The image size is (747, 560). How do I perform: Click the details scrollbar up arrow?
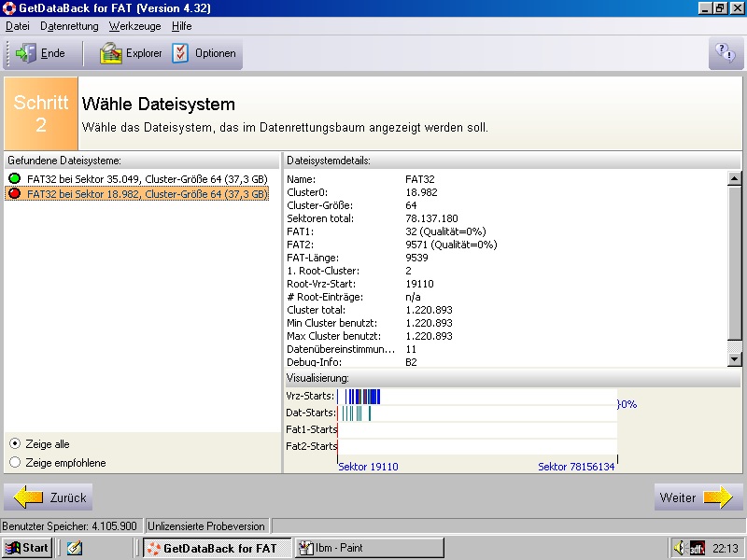pos(735,178)
